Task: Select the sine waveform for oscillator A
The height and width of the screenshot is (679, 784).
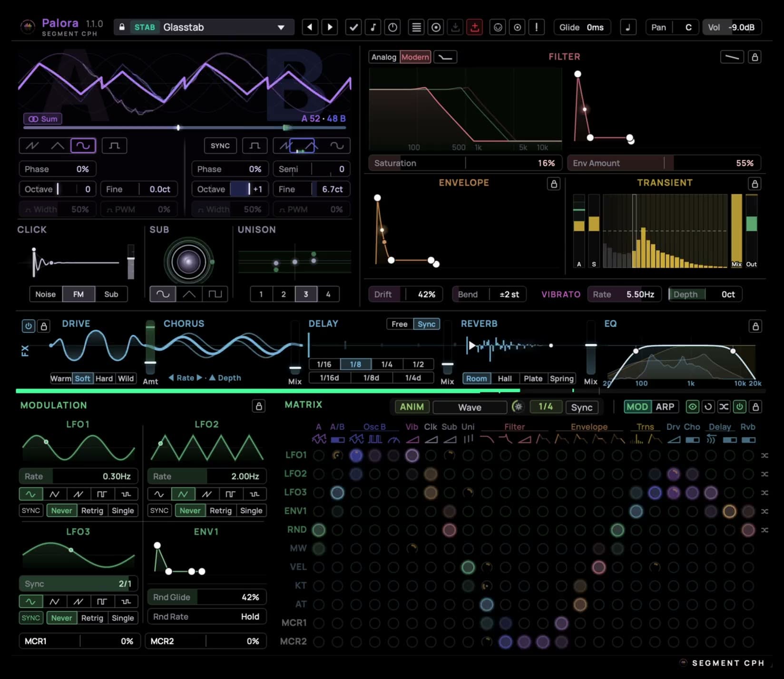Action: (x=83, y=145)
